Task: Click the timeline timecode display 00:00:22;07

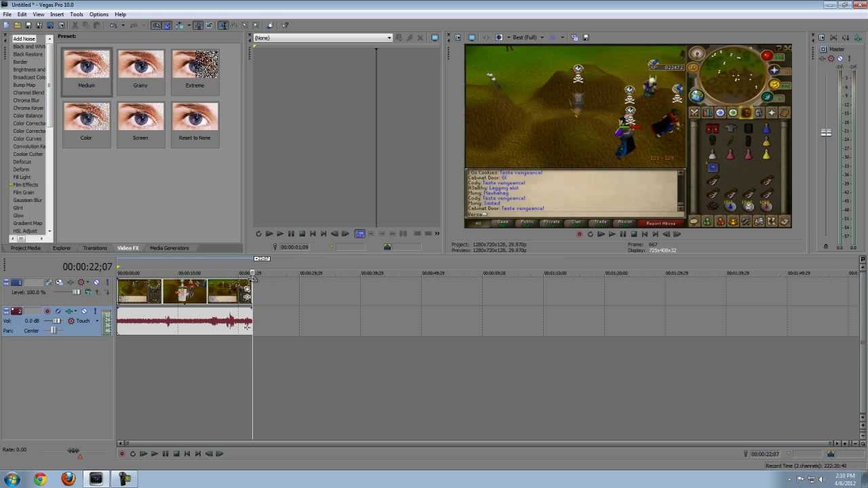Action: 87,267
